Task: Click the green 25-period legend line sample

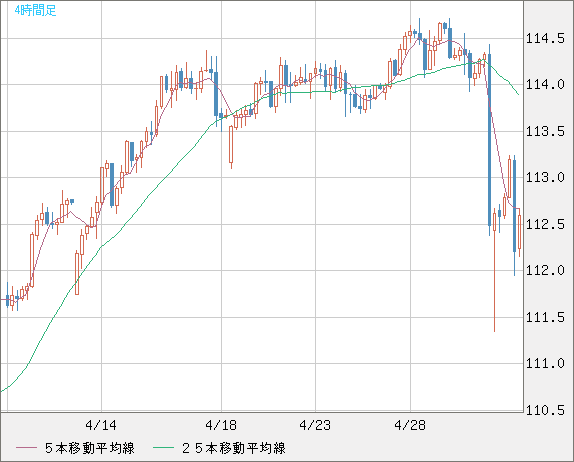Action: 163,448
